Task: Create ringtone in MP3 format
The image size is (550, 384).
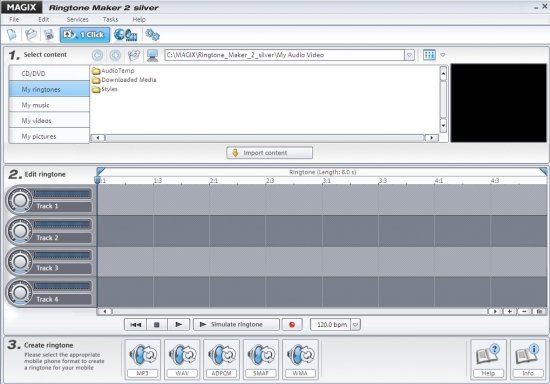Action: point(142,359)
